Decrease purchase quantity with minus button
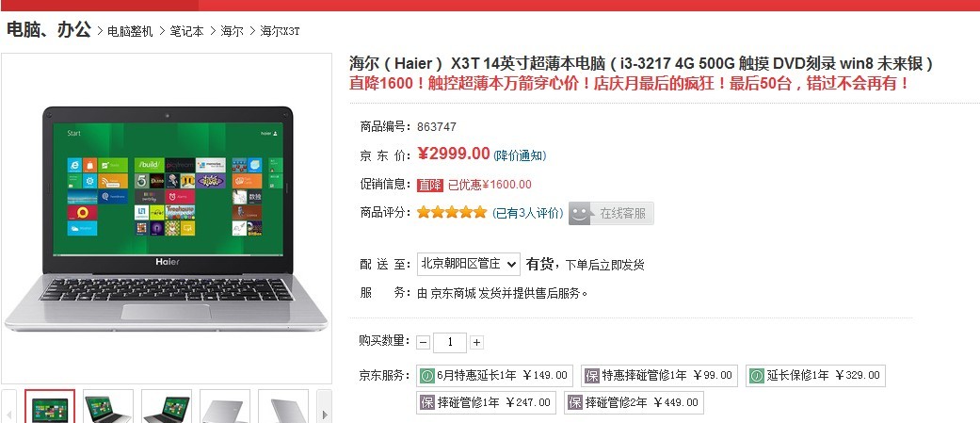 [424, 342]
